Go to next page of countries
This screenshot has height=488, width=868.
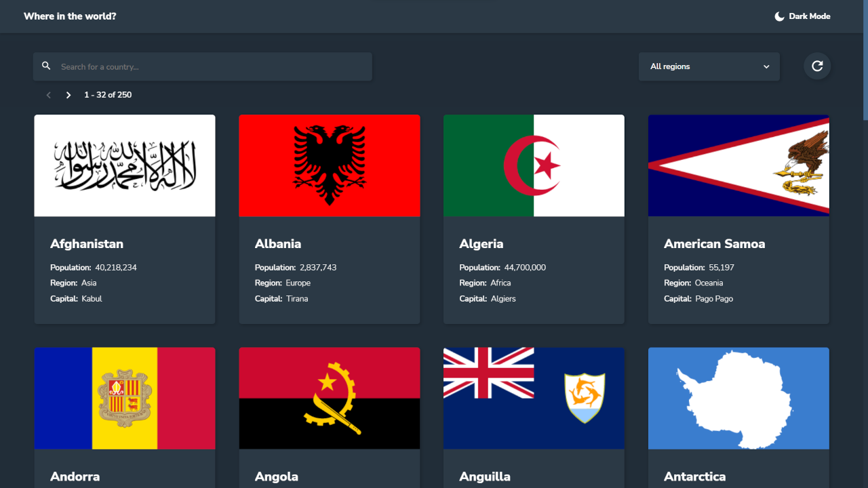68,95
